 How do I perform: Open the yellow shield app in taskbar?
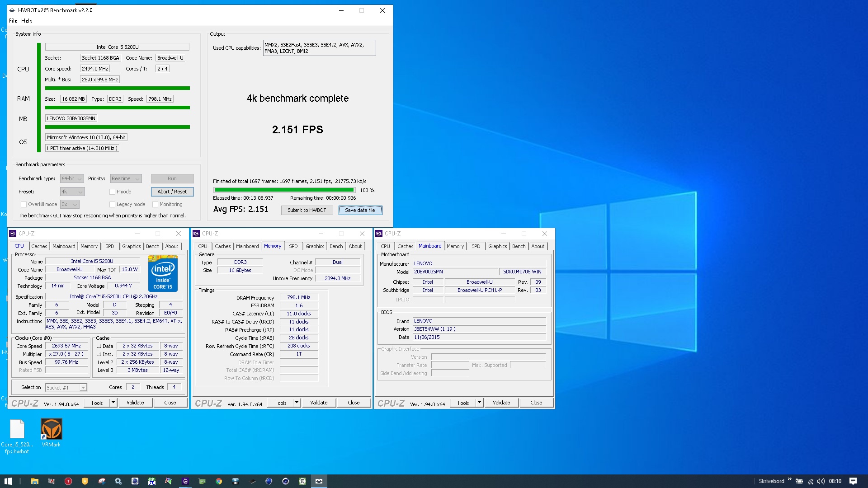coord(85,481)
